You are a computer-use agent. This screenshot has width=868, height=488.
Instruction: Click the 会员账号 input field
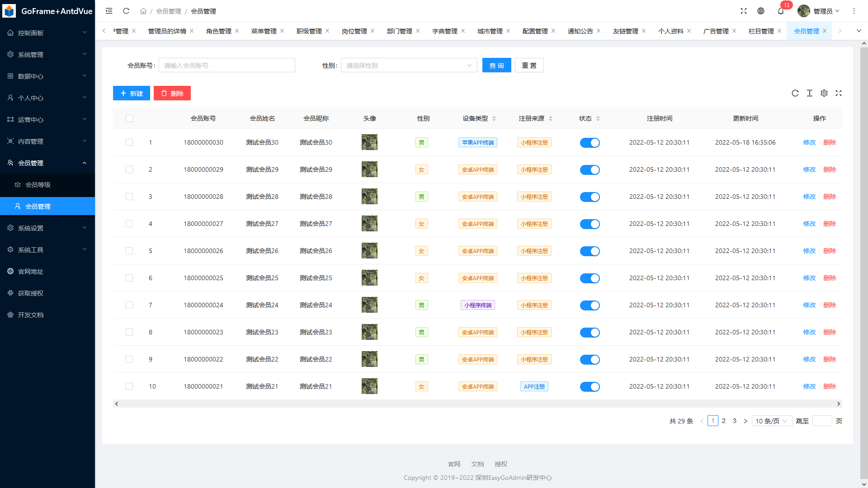(226, 66)
